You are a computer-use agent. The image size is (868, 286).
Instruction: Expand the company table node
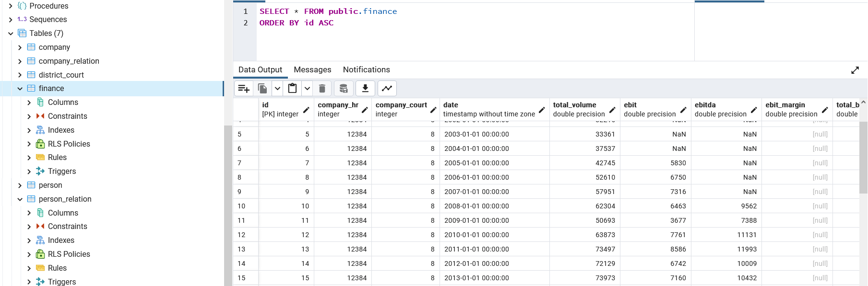[20, 47]
